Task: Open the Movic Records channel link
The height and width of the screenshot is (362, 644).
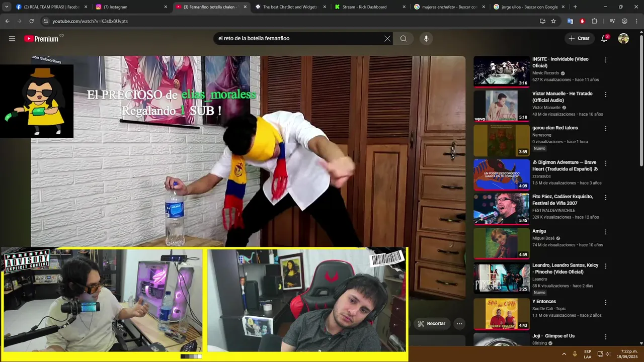Action: 545,73
